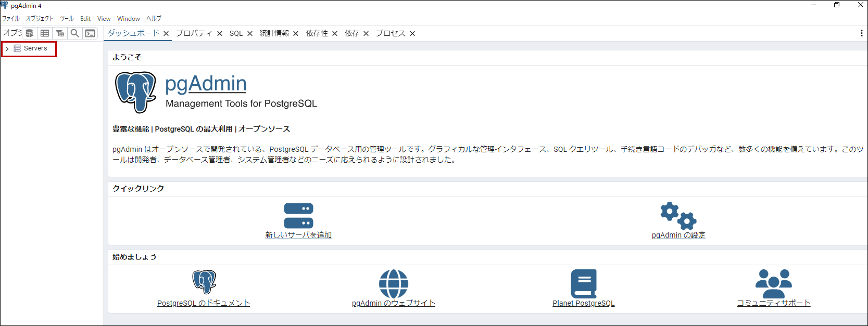Click the pgAdmin website globe icon
Viewport: 868px width, 326px height.
pos(394,284)
